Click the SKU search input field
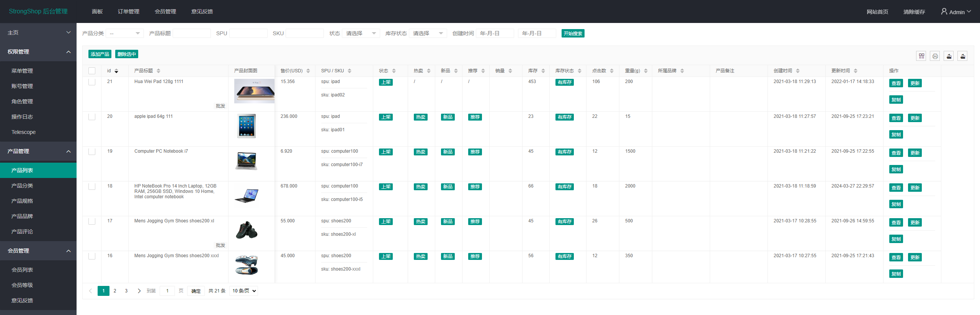The image size is (980, 315). [305, 33]
